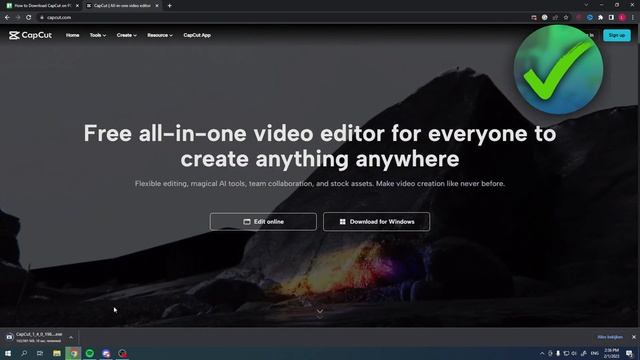Open the Windows Start menu

click(8, 353)
